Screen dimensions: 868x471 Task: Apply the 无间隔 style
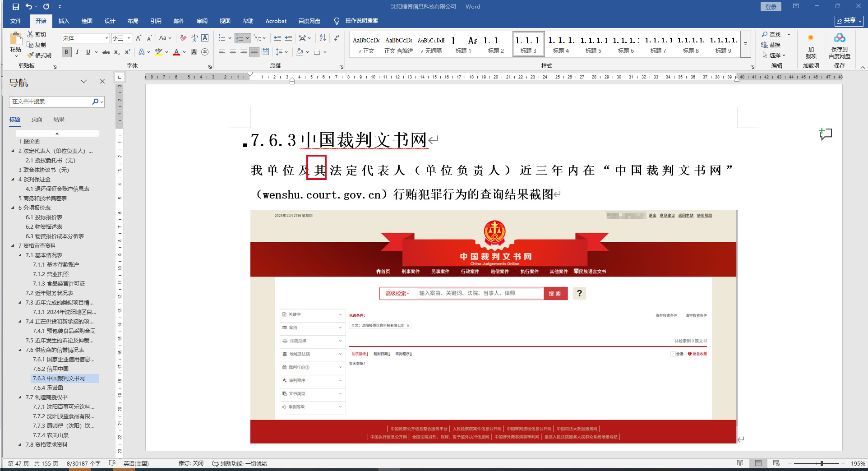[x=431, y=44]
